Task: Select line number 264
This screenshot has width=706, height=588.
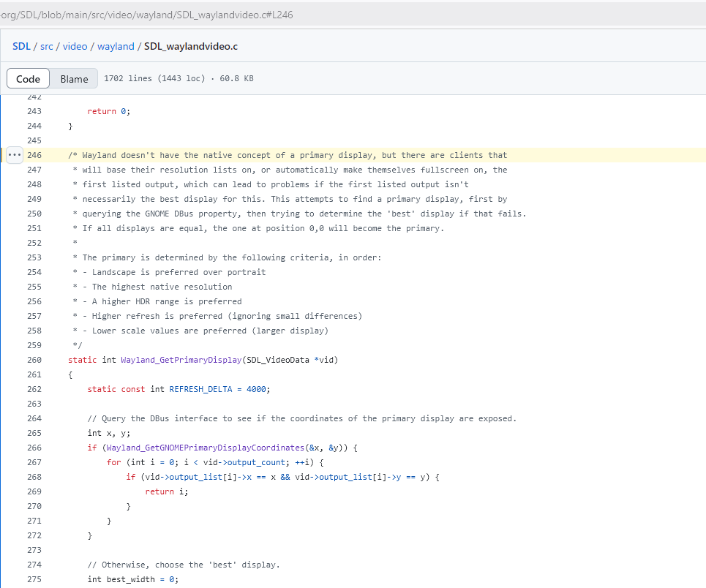Action: coord(34,419)
